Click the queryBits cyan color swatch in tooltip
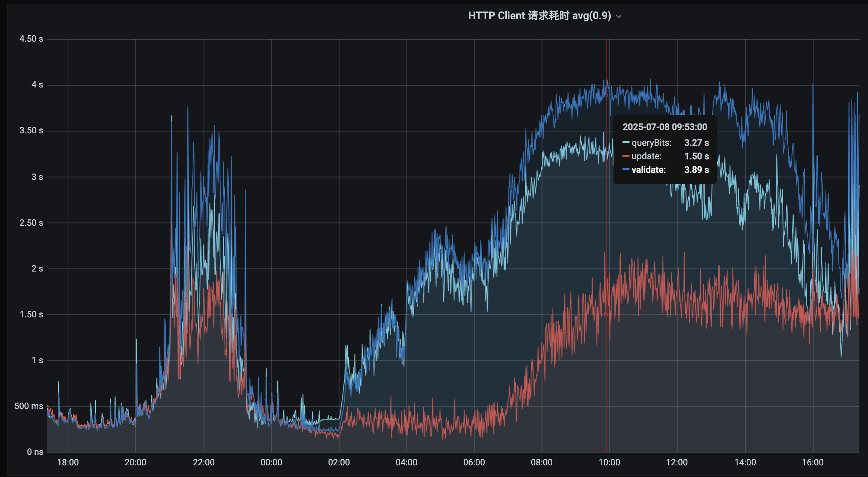 coord(625,143)
